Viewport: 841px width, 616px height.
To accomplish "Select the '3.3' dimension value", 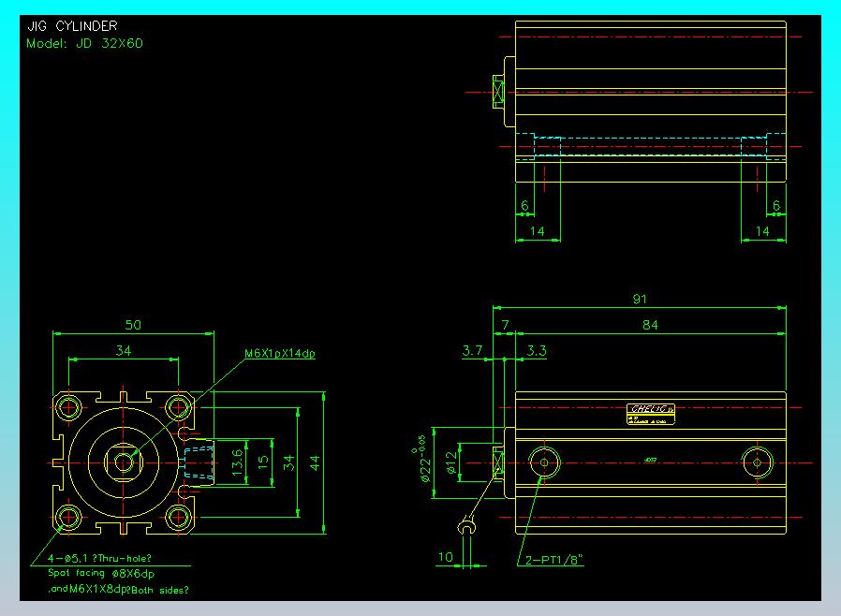I will coord(537,351).
